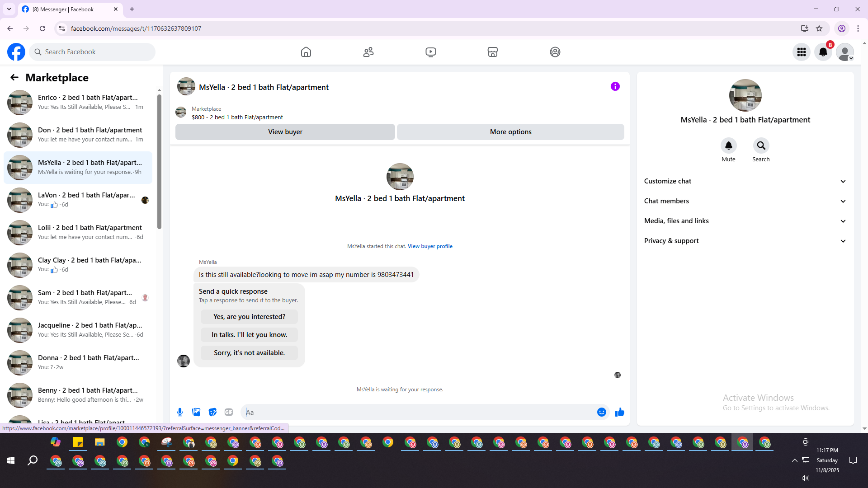The height and width of the screenshot is (488, 868).
Task: Open the GIF picker
Action: pyautogui.click(x=229, y=412)
